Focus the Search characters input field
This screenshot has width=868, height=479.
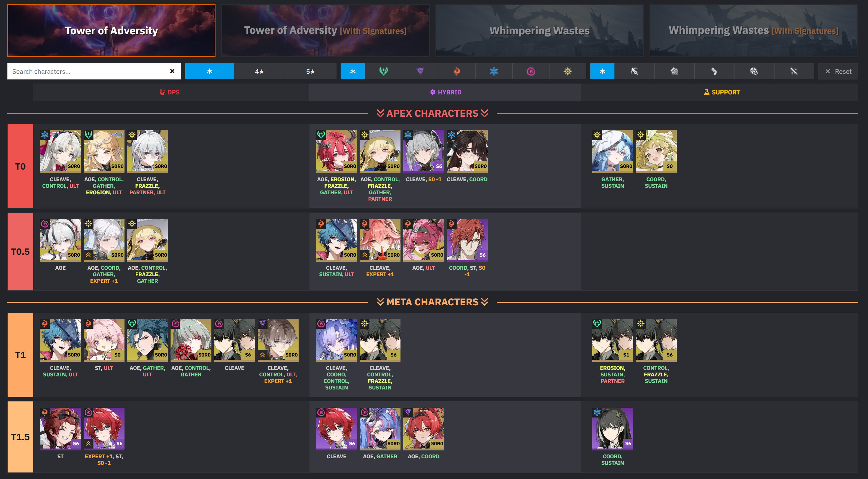pyautogui.click(x=88, y=71)
